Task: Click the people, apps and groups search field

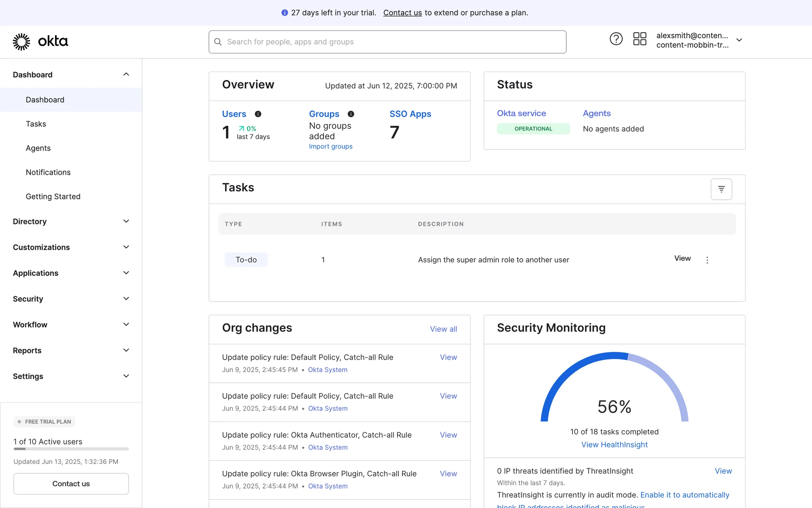Action: 387,42
